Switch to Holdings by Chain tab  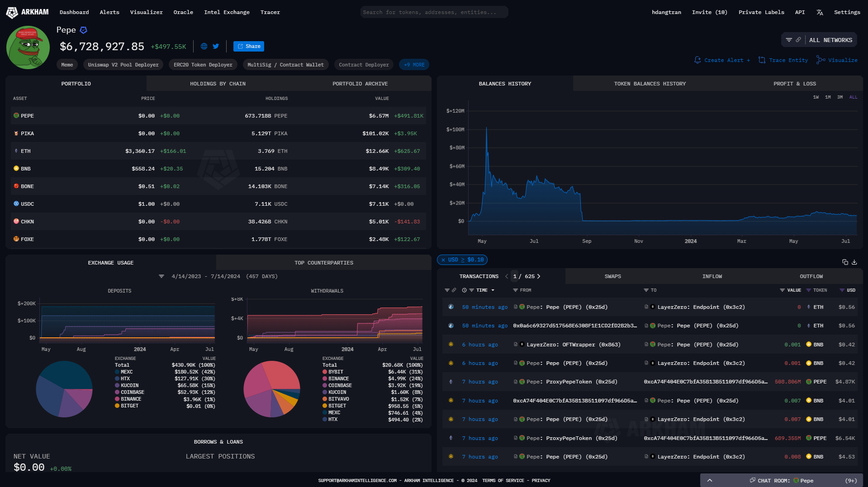[218, 84]
